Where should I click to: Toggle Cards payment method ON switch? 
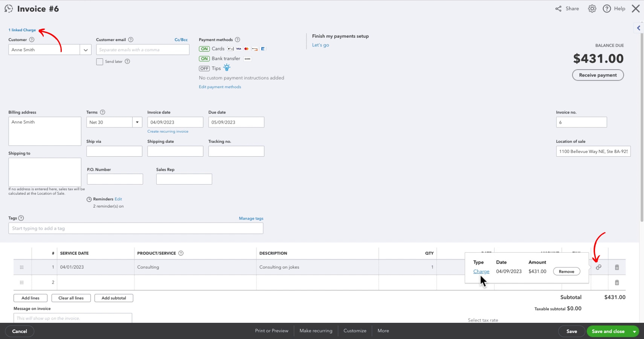click(204, 49)
